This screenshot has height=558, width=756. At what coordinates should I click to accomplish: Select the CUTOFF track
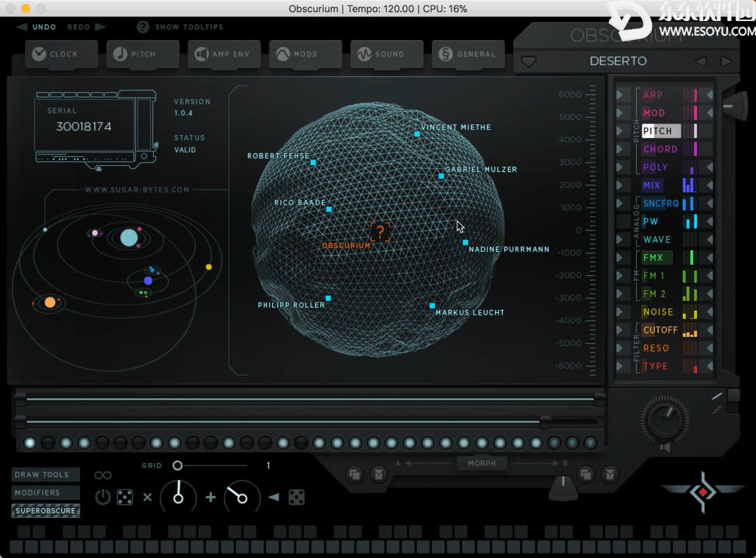coord(660,330)
